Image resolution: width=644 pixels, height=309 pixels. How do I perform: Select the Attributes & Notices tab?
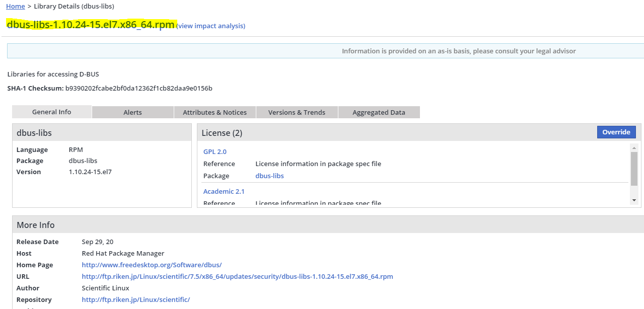(214, 112)
